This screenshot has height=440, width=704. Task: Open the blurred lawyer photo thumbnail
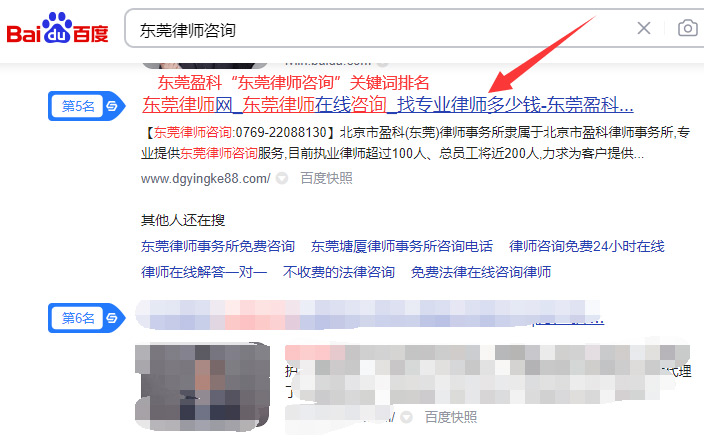click(202, 387)
